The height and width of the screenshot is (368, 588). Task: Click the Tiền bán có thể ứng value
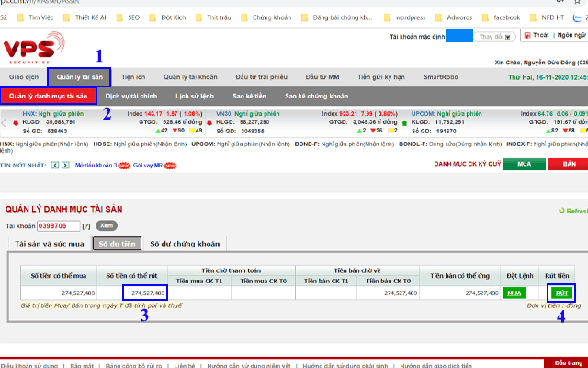tap(459, 293)
